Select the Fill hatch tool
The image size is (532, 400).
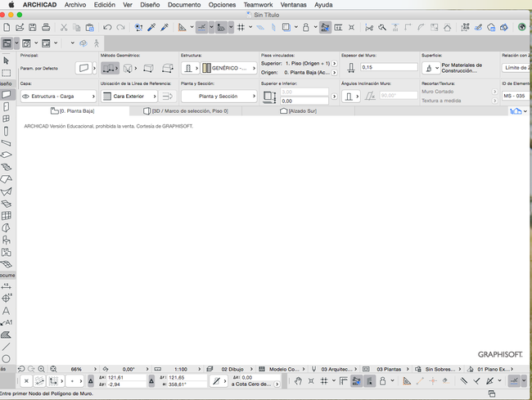tap(6, 335)
